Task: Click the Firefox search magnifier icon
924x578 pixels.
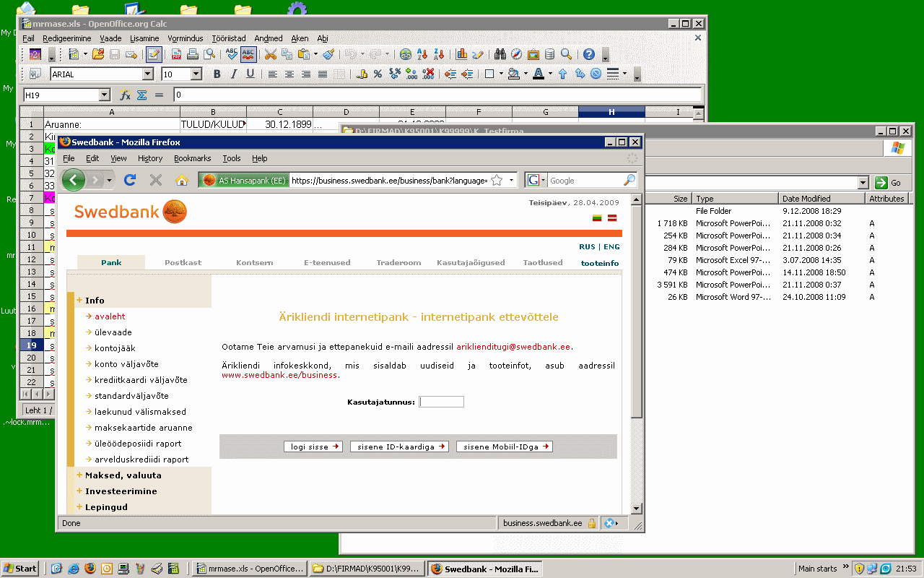Action: click(x=629, y=180)
